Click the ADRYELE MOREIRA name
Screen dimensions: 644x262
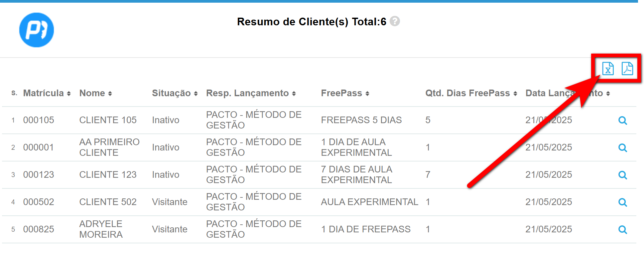(x=101, y=229)
